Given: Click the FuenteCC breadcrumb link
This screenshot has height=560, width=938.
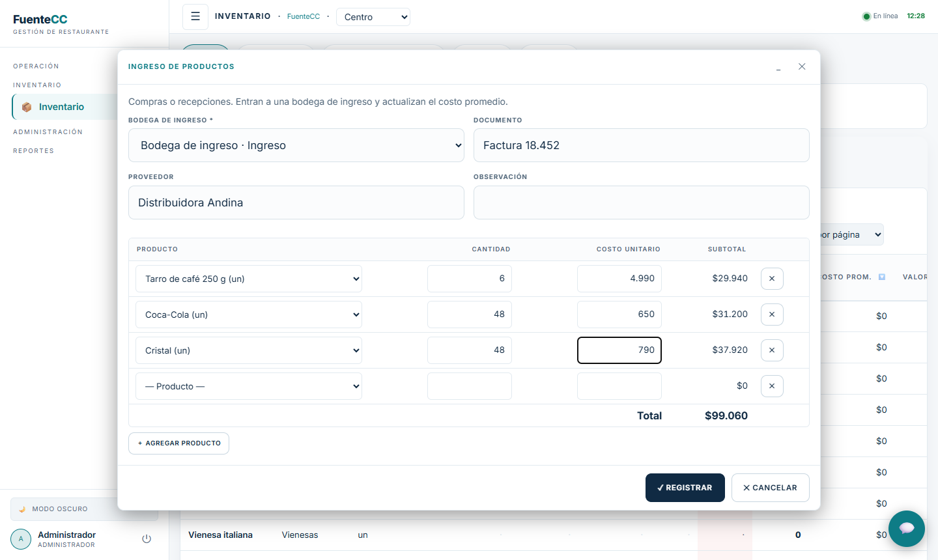Looking at the screenshot, I should coord(304,17).
